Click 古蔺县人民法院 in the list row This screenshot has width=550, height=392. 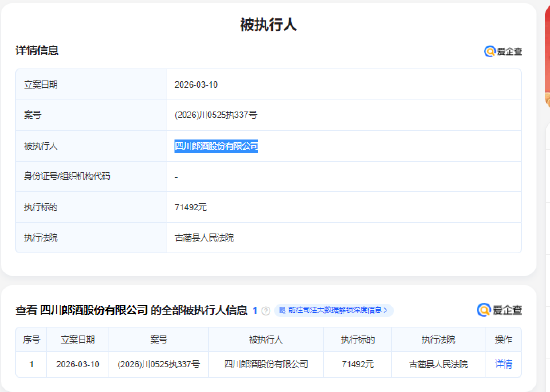[x=438, y=364]
